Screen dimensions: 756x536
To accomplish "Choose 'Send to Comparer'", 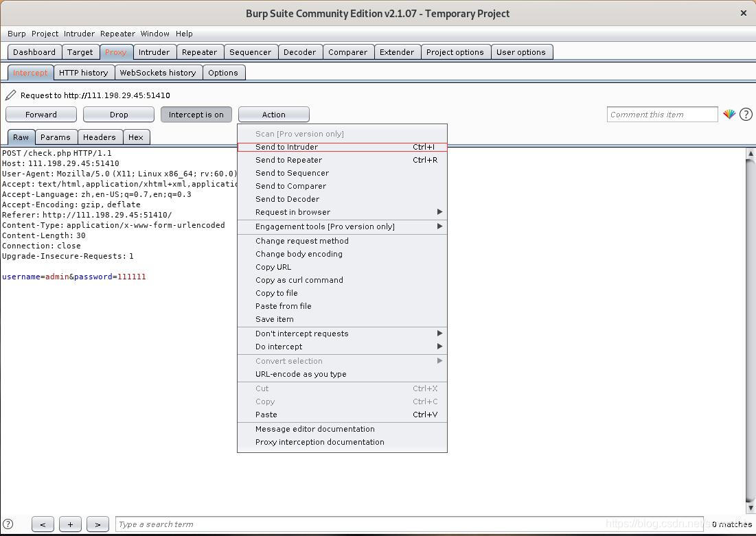I will point(343,186).
